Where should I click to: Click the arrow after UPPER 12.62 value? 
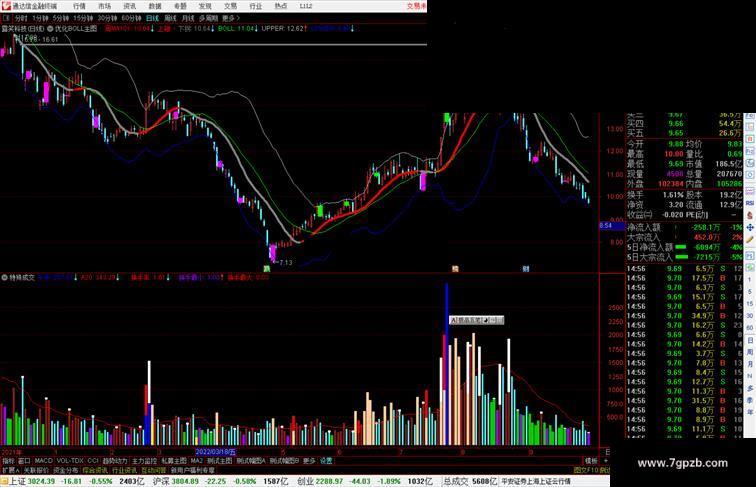click(x=305, y=29)
